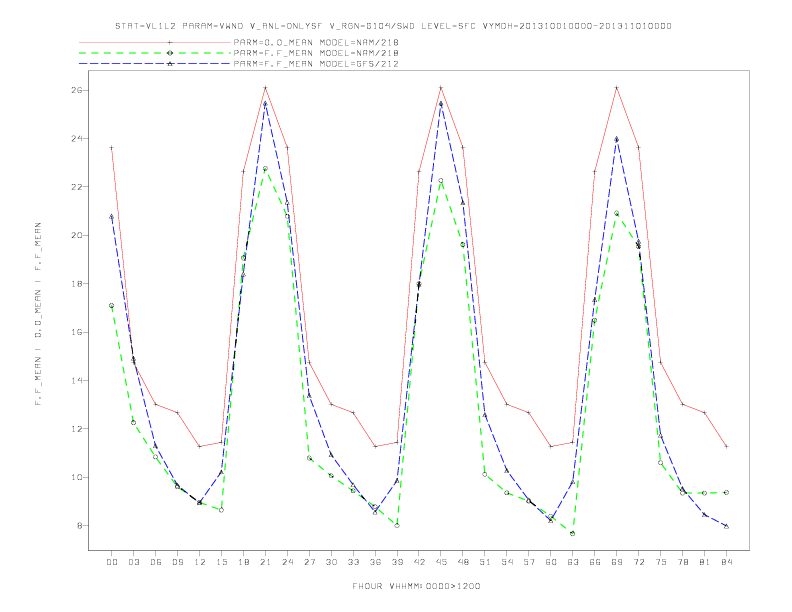Click x-axis forecast hour label 27
The image size is (792, 612).
309,562
